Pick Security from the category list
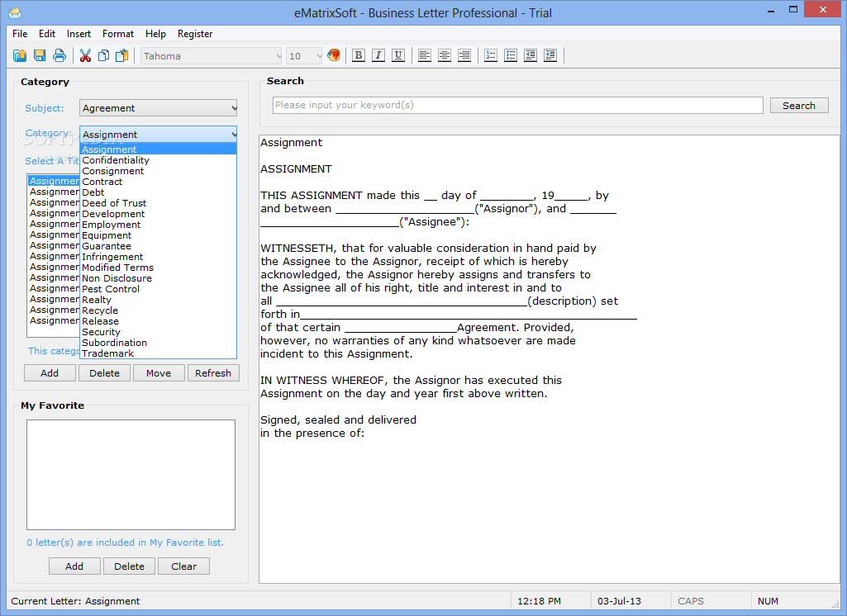Viewport: 847px width, 616px height. (x=159, y=332)
